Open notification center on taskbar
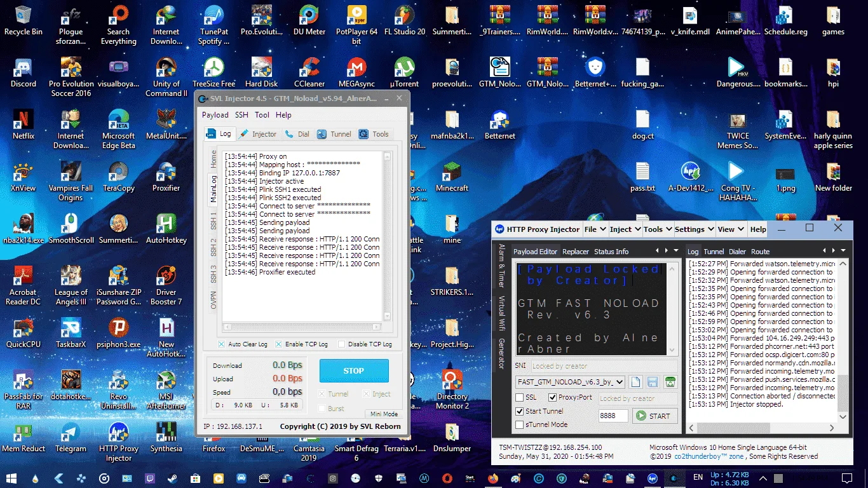Viewport: 868px width, 488px height. [846, 477]
